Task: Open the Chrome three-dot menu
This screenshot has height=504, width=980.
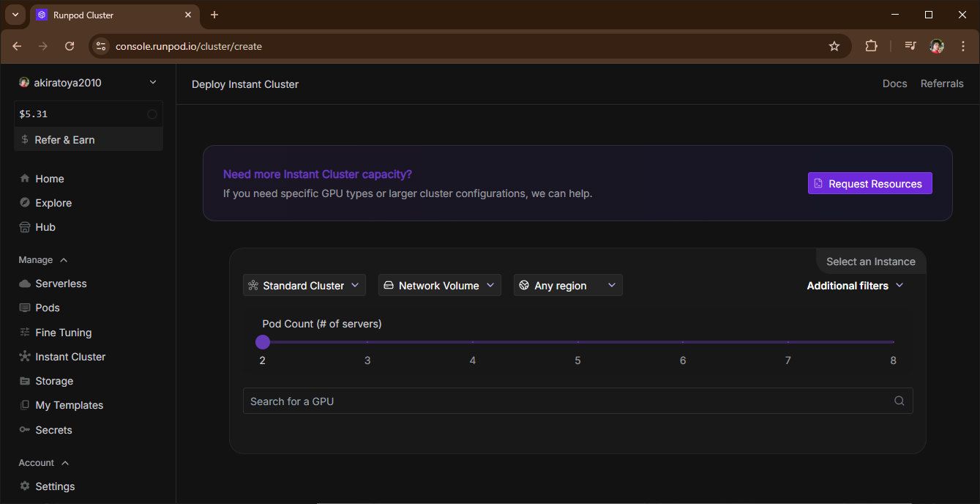Action: [x=962, y=46]
